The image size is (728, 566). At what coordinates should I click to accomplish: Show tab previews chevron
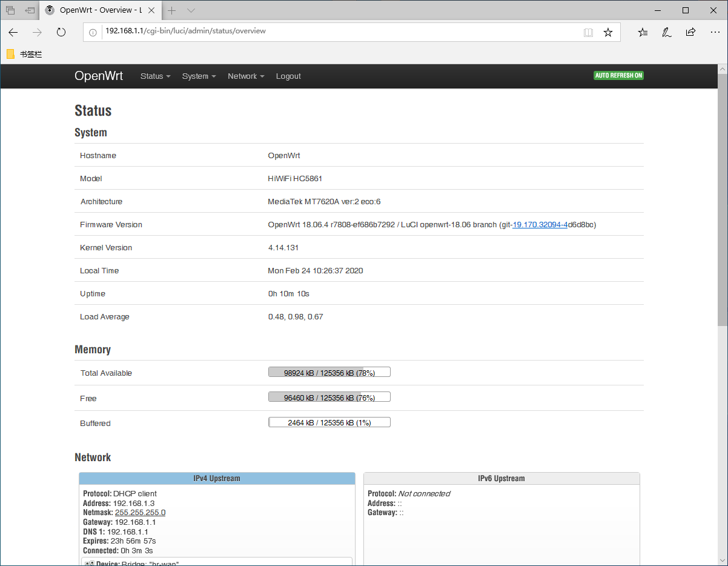[x=191, y=10]
